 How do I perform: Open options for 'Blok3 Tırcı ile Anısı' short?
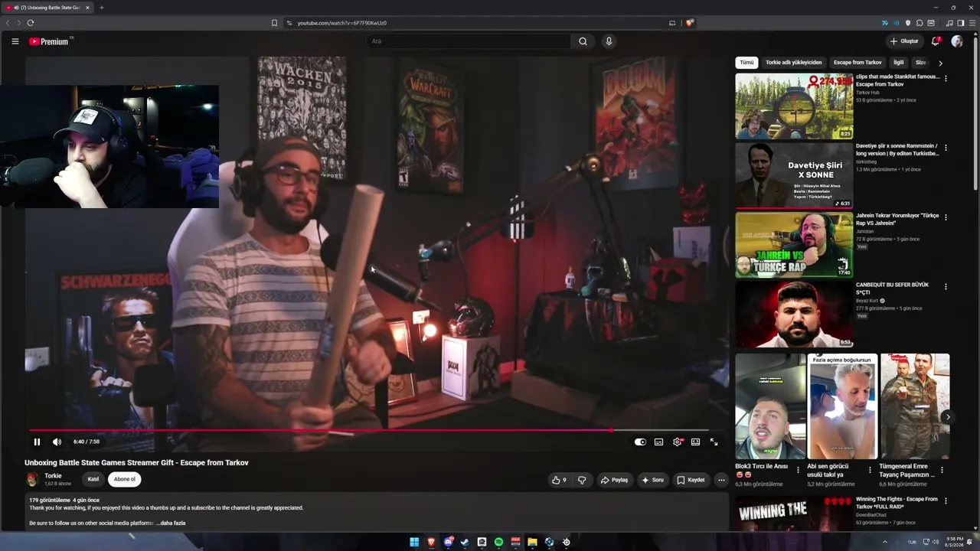tap(798, 470)
